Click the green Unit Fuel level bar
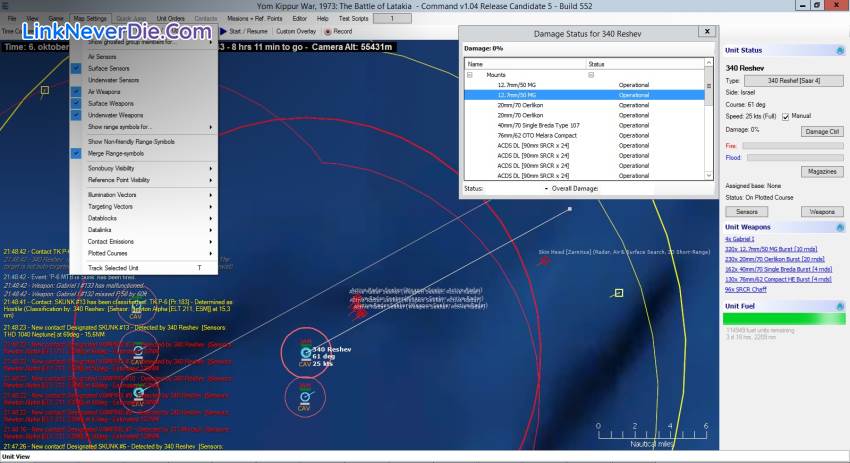 (784, 319)
